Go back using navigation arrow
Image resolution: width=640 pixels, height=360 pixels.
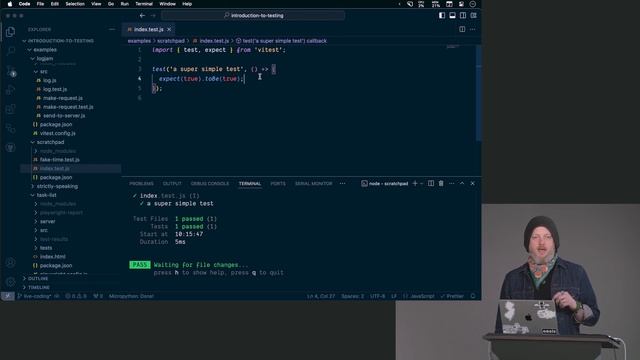[x=142, y=16]
